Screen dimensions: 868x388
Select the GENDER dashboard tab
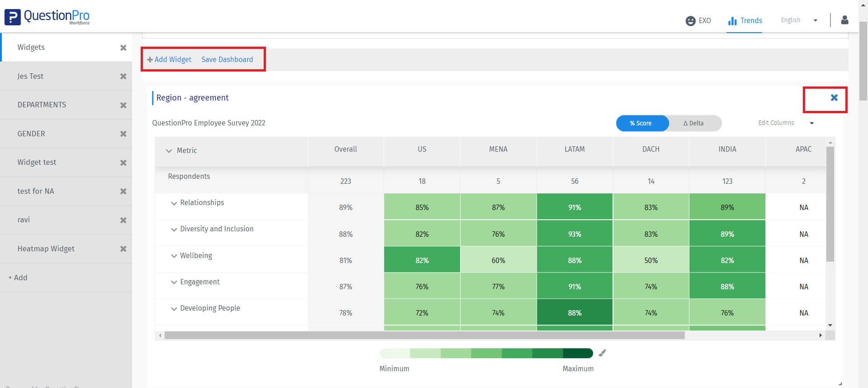coord(31,134)
